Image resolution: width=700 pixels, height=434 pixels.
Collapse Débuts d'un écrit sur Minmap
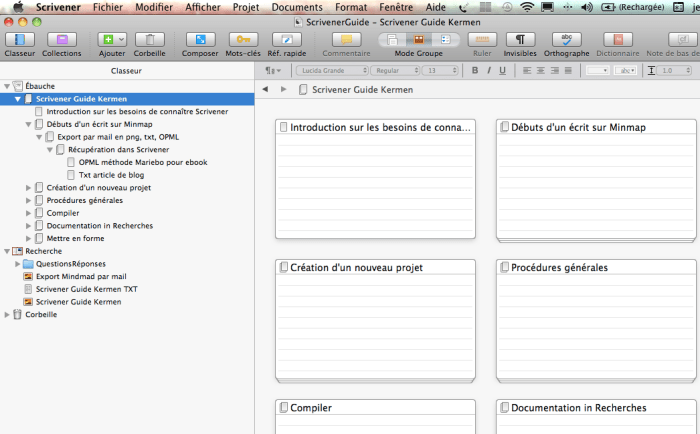28,125
